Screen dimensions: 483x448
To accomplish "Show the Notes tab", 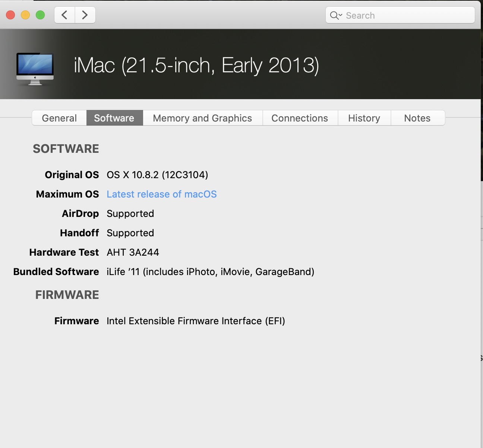I will point(417,118).
